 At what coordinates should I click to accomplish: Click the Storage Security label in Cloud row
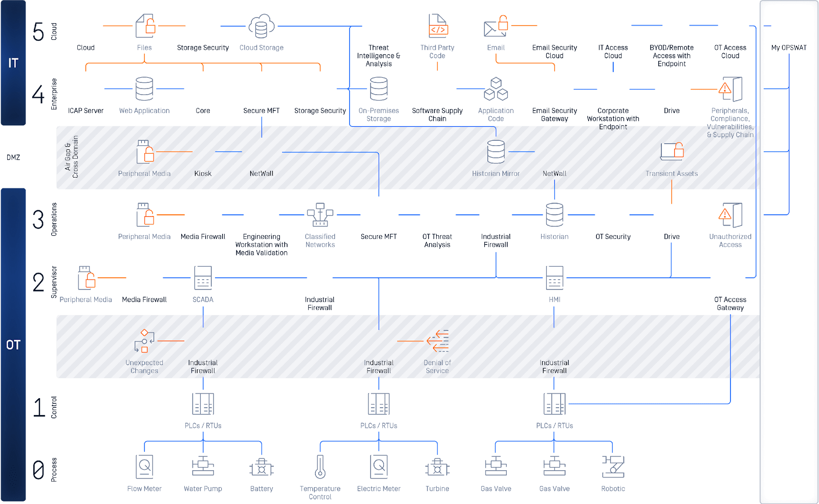pyautogui.click(x=203, y=48)
